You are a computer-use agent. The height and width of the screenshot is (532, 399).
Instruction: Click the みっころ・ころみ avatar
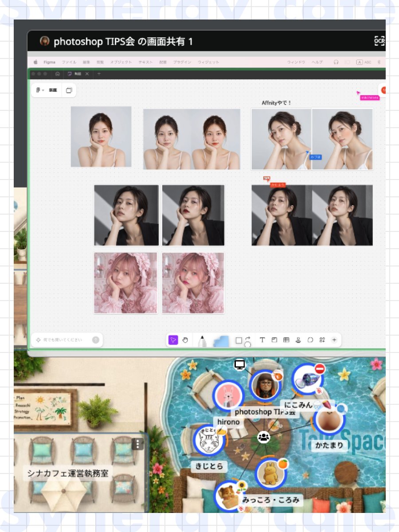click(x=230, y=496)
